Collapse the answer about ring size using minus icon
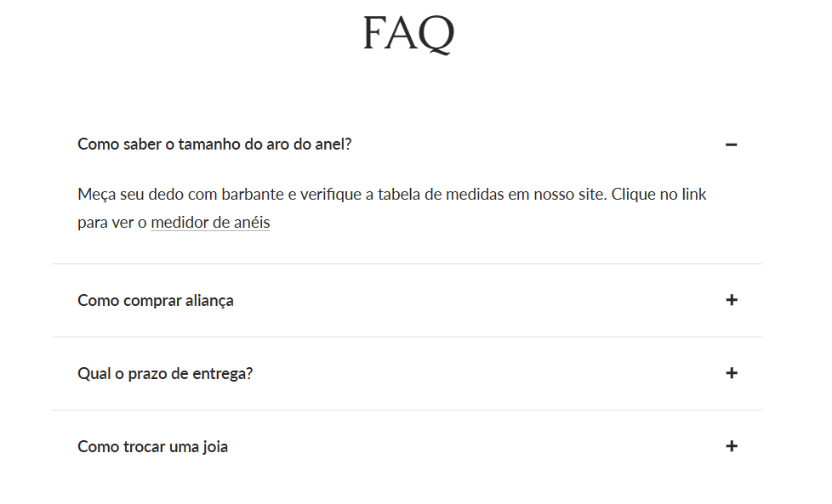This screenshot has width=832, height=504. click(732, 144)
